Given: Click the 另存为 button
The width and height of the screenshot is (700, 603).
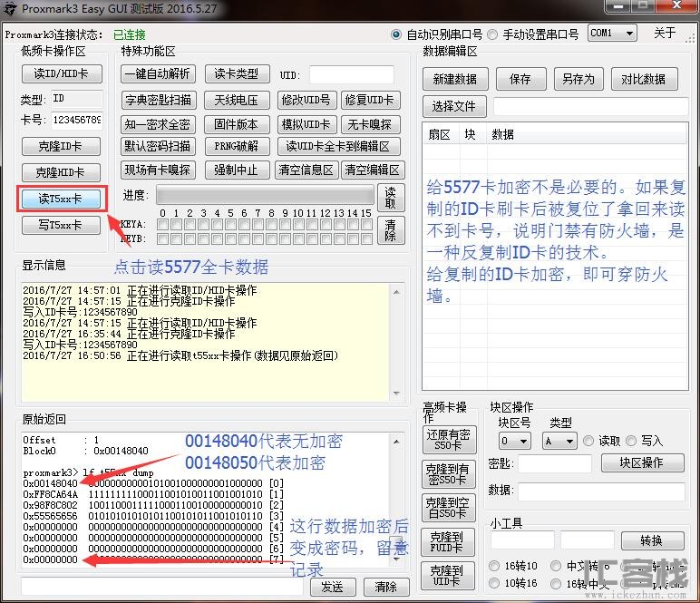Looking at the screenshot, I should (578, 80).
